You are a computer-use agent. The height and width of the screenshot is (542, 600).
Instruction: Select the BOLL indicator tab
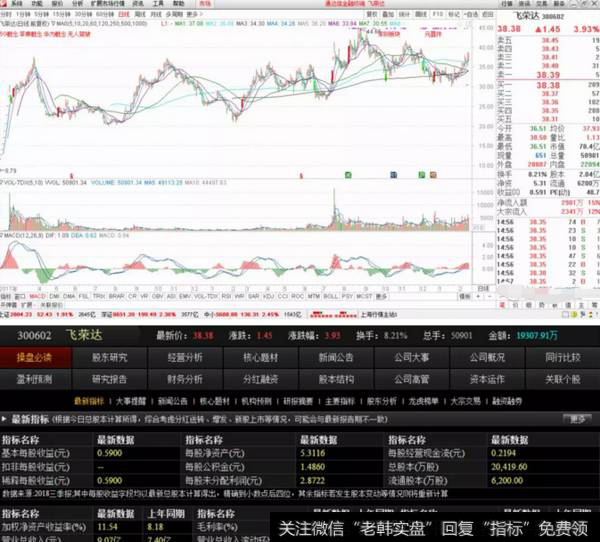coord(331,296)
